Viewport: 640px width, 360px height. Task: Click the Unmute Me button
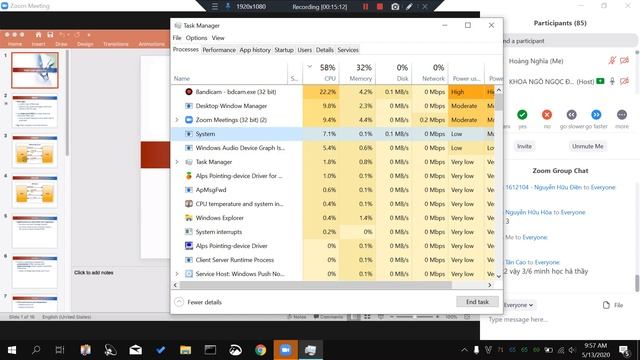click(x=587, y=146)
